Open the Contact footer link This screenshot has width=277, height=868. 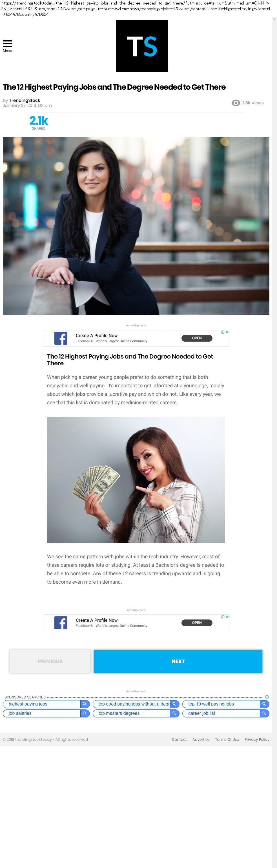(179, 740)
